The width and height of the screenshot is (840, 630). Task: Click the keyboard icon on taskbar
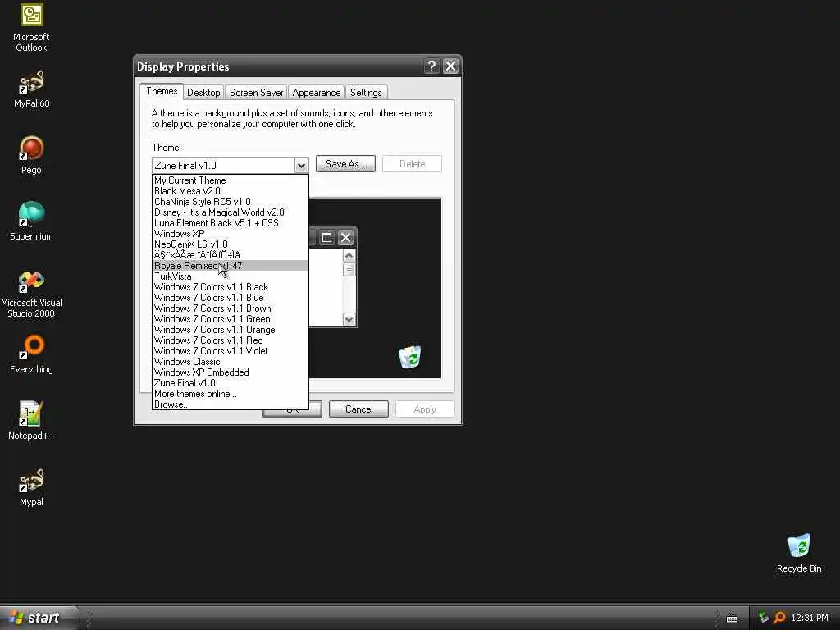tap(732, 619)
